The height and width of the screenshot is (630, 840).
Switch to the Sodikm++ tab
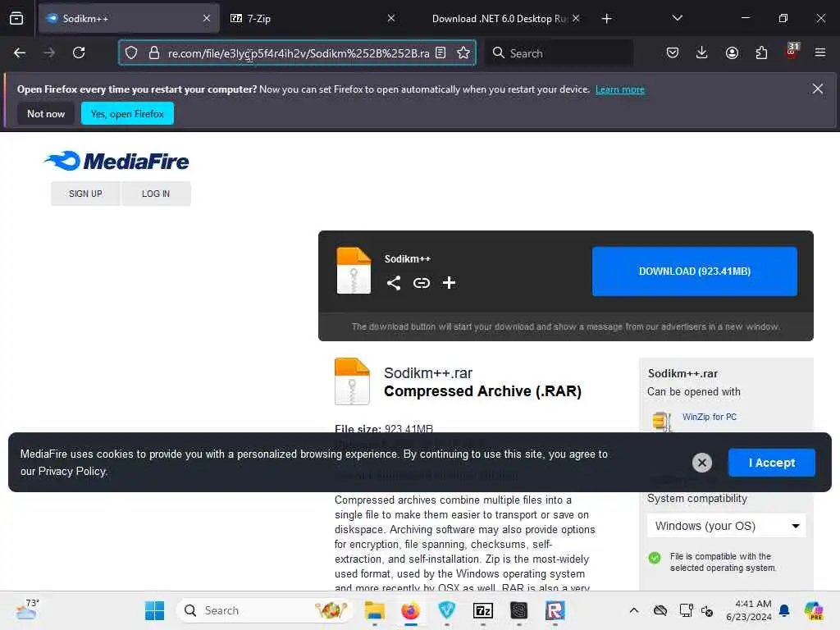[129, 18]
